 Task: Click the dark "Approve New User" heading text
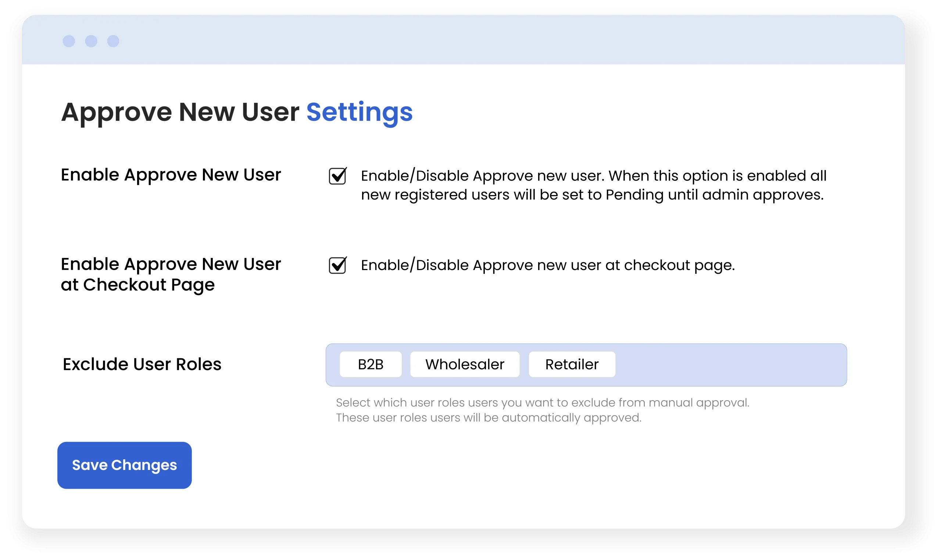tap(180, 112)
